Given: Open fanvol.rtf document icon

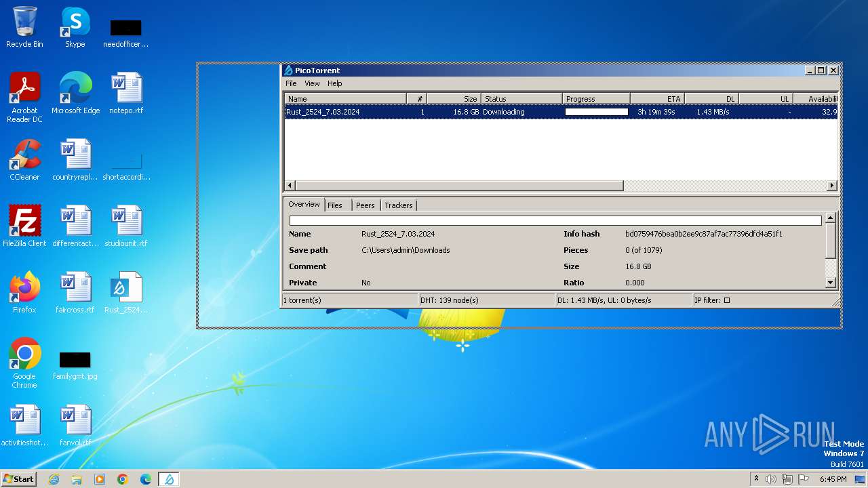Looking at the screenshot, I should tap(75, 426).
